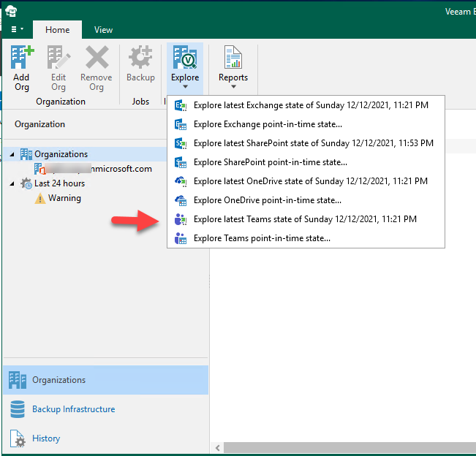Select the onmicrosoft.com organization

93,169
